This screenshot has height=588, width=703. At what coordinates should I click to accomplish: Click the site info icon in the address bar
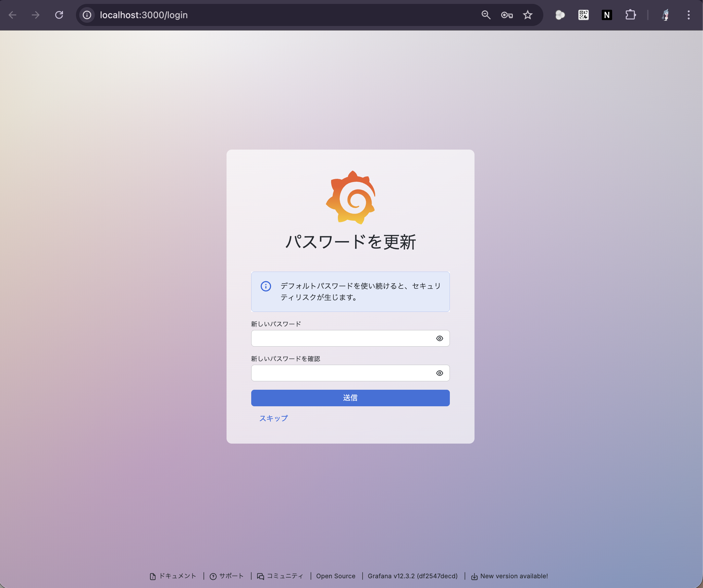coord(87,15)
